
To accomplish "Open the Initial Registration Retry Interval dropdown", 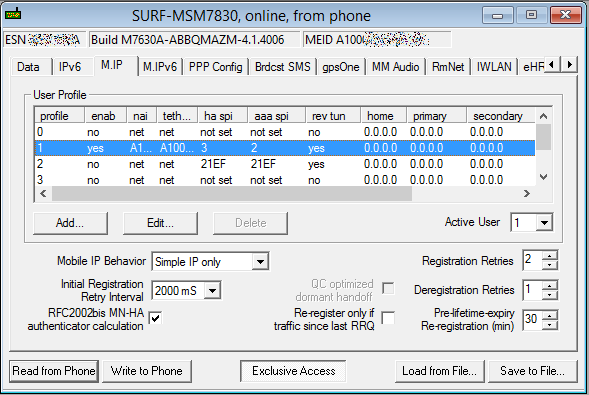I will click(x=212, y=291).
